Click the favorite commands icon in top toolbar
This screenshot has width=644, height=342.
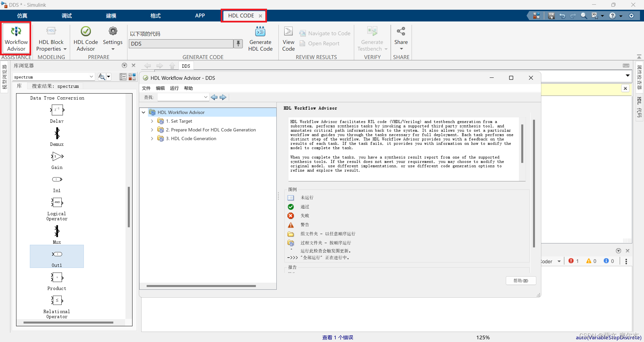point(594,16)
